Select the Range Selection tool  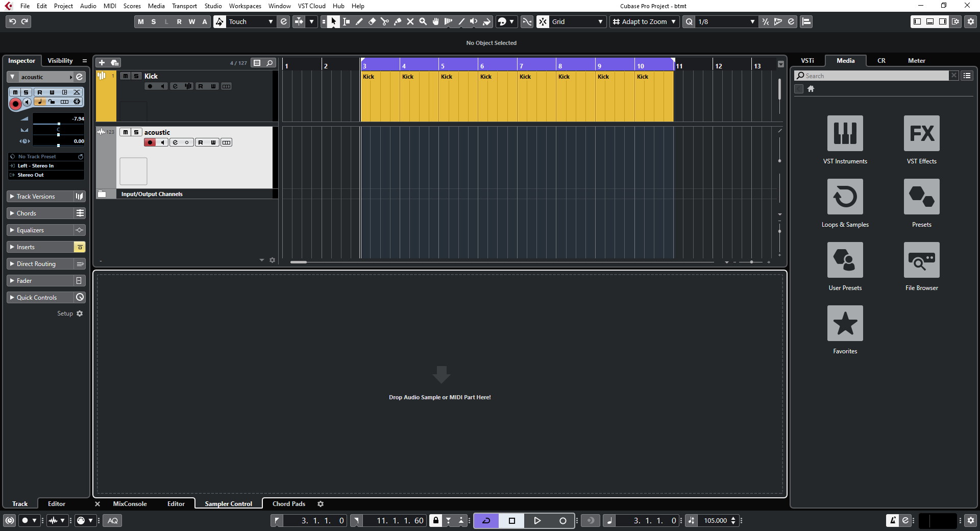click(347, 21)
